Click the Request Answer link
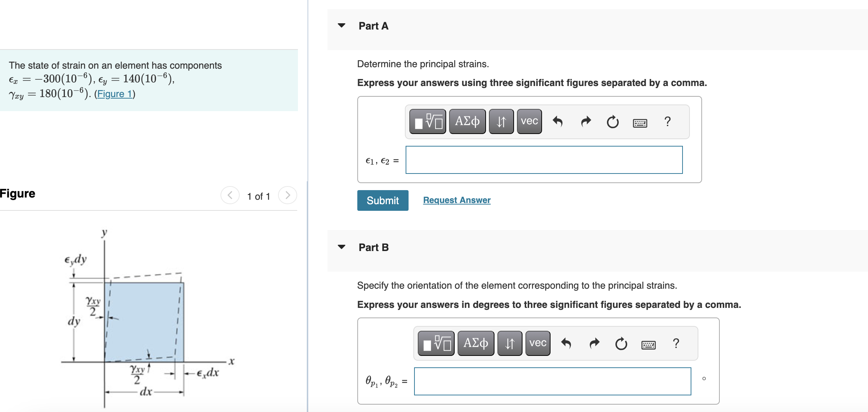868x412 pixels. 457,200
